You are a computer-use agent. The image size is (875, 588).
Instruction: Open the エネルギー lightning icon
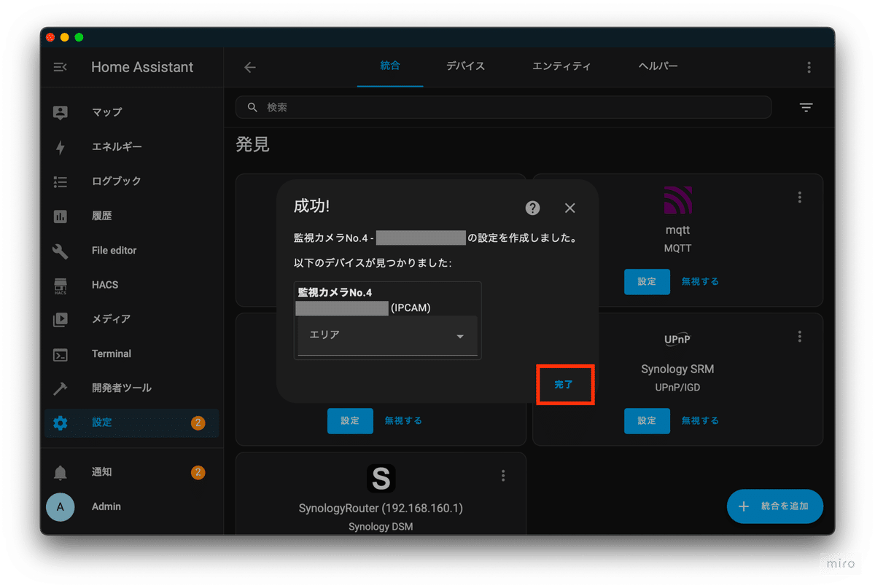[x=61, y=146]
